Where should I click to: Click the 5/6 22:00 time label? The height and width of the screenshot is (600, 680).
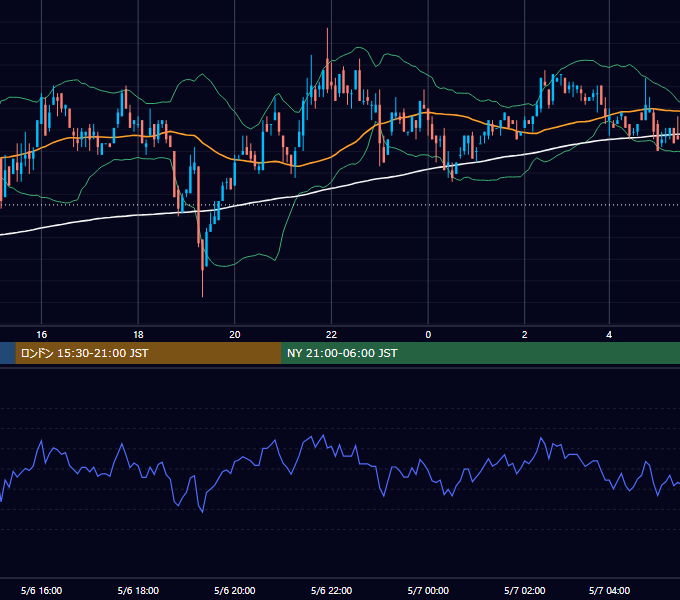coord(331,590)
